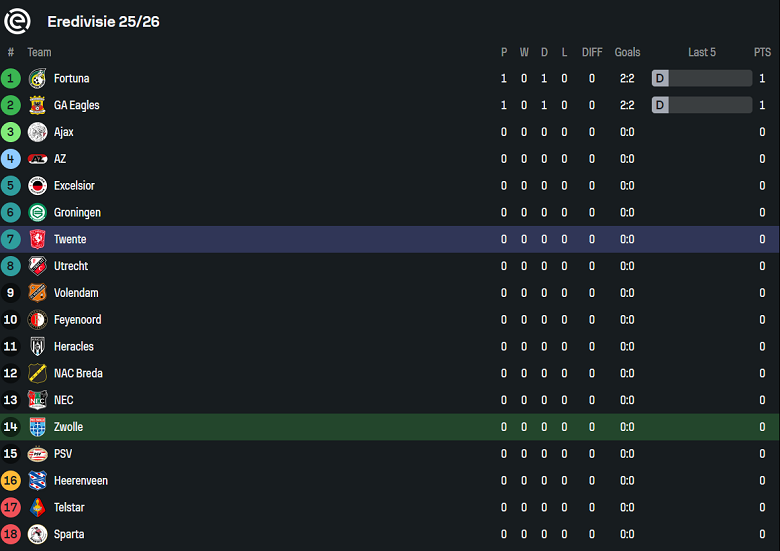Click the NAC Breda club crest
Viewport: 780px width, 551px height.
pos(38,373)
